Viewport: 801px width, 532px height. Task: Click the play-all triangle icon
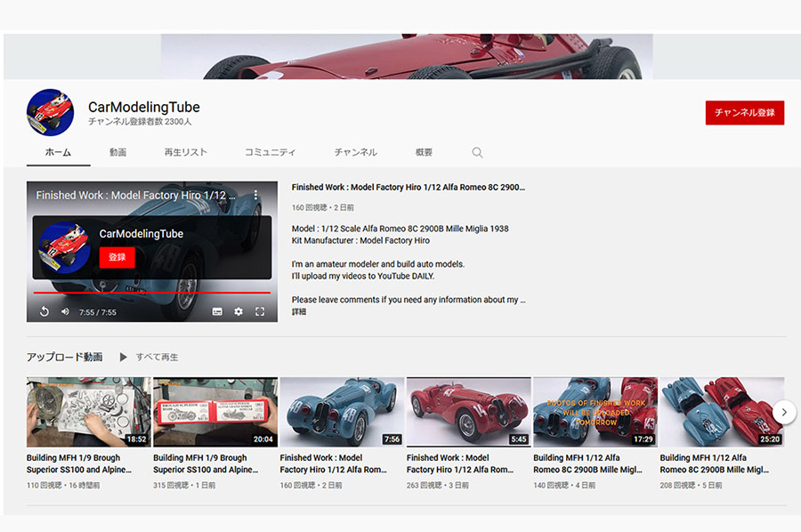pos(123,357)
